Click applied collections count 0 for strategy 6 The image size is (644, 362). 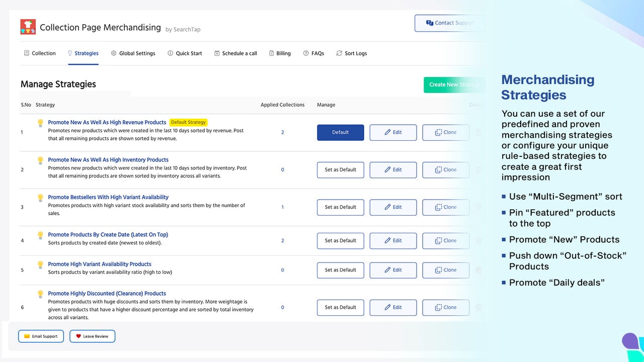click(282, 307)
